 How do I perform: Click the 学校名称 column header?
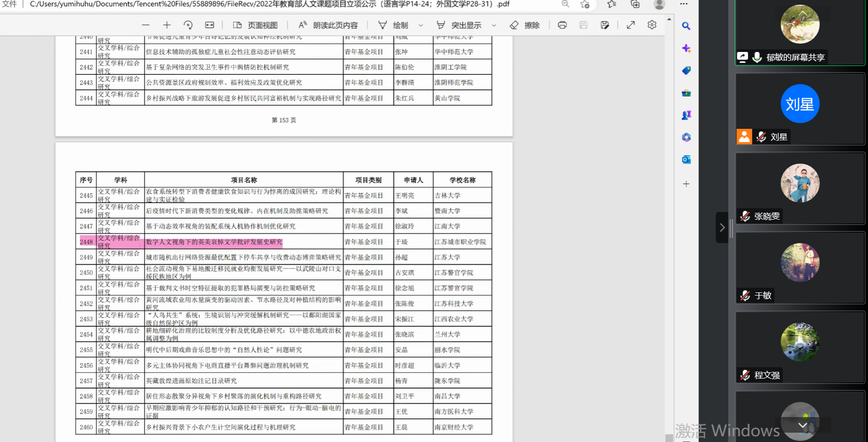(x=463, y=180)
